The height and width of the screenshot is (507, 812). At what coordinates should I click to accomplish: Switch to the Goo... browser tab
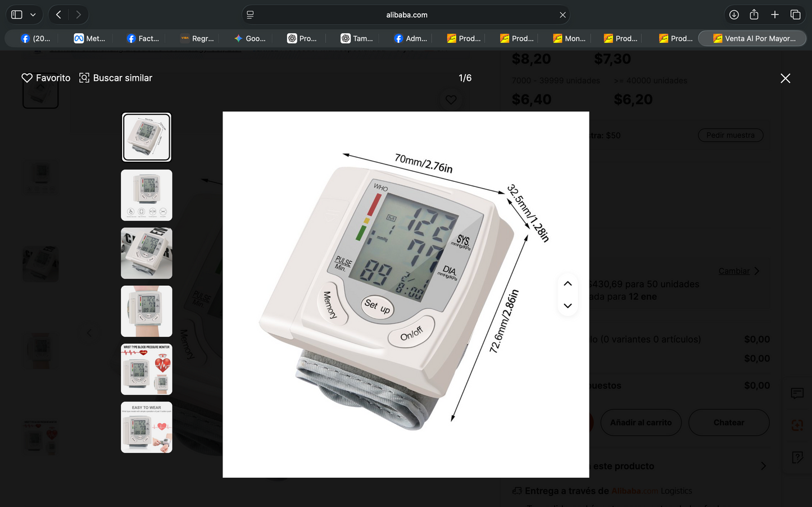pos(250,38)
